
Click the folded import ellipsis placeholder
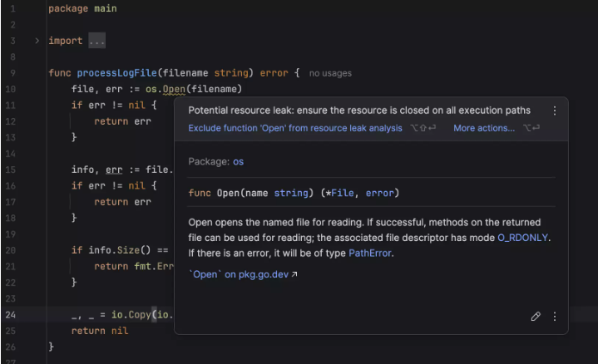click(x=96, y=41)
